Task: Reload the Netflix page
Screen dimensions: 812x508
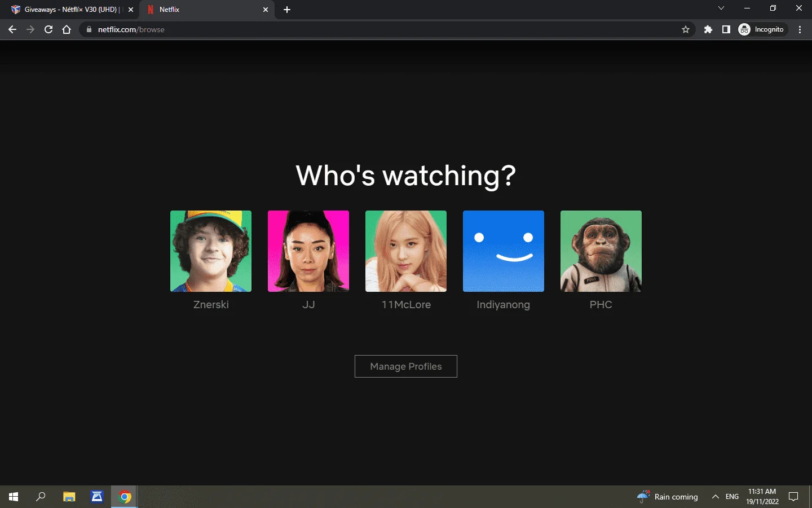Action: coord(48,29)
